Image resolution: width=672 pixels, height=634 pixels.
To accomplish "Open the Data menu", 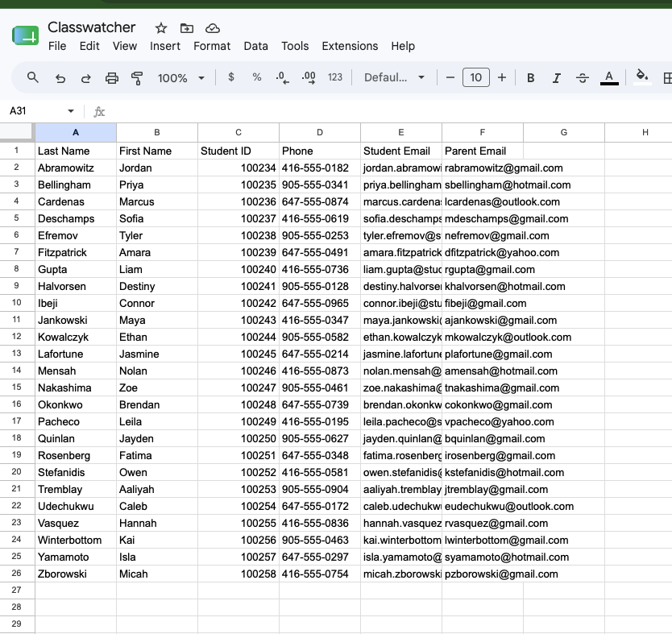I will [x=256, y=46].
